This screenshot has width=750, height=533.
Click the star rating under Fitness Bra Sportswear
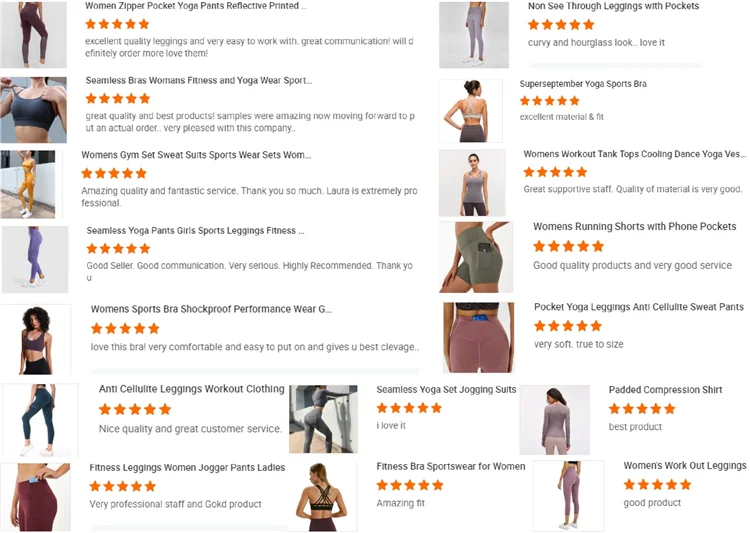coord(410,486)
